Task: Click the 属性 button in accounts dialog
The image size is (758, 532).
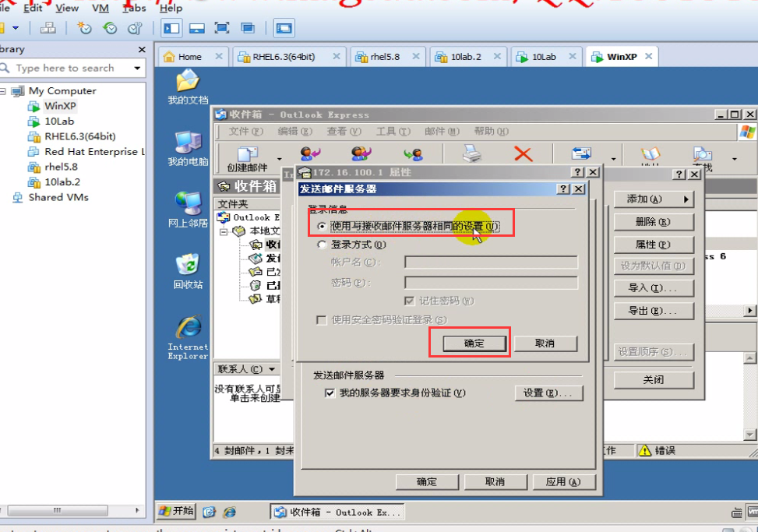Action: tap(654, 245)
